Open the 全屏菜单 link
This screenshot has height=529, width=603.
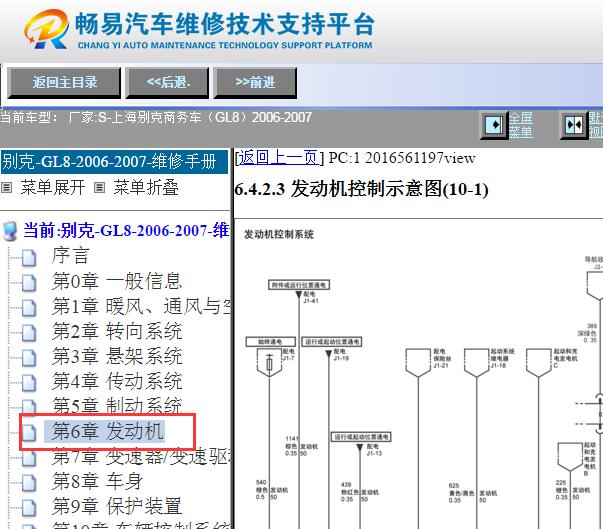521,125
